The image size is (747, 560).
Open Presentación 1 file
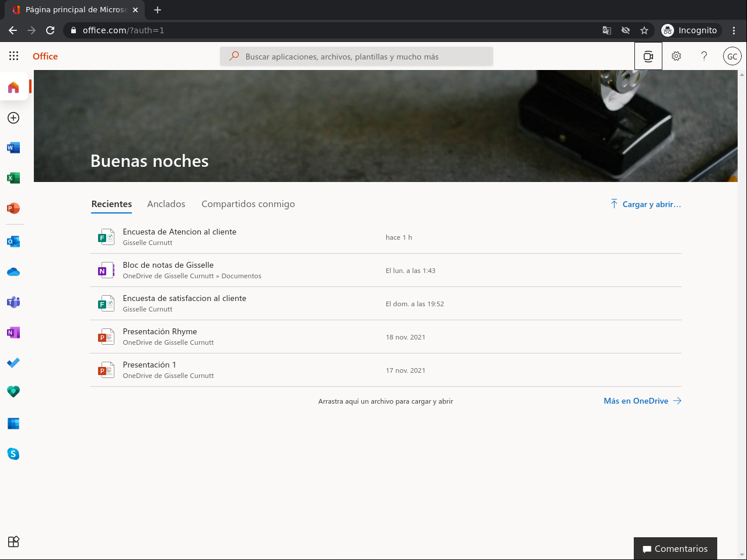pos(386,370)
